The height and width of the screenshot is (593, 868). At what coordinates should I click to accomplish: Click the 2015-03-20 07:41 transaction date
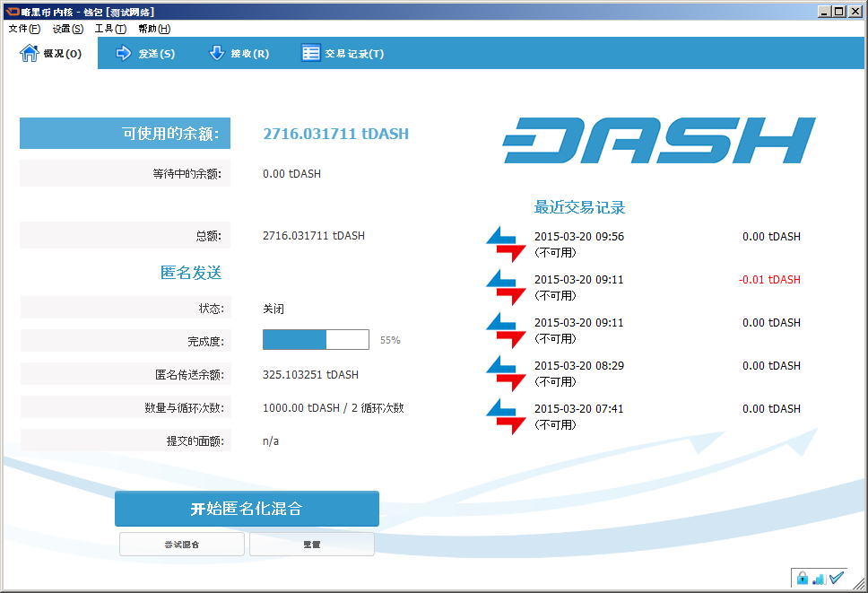click(579, 409)
